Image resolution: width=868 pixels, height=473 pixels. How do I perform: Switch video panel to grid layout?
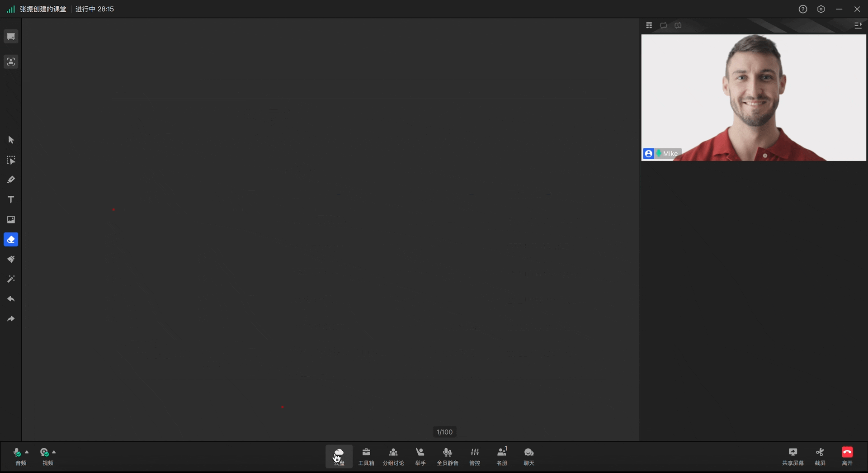[649, 25]
